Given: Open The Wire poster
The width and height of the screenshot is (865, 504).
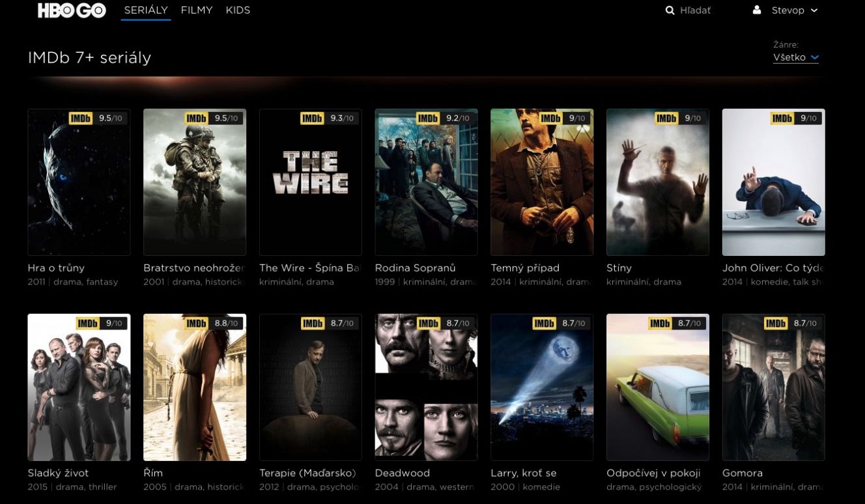Looking at the screenshot, I should click(x=311, y=182).
